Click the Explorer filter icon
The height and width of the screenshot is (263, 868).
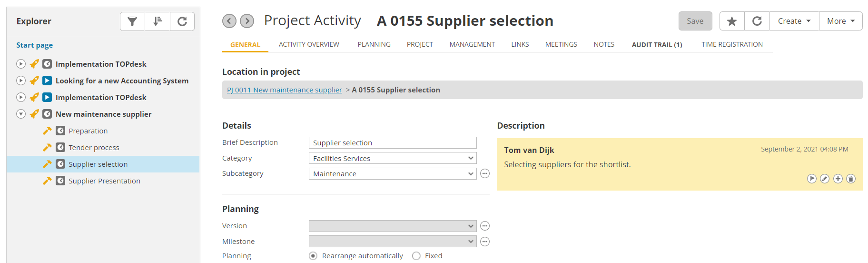pos(132,21)
